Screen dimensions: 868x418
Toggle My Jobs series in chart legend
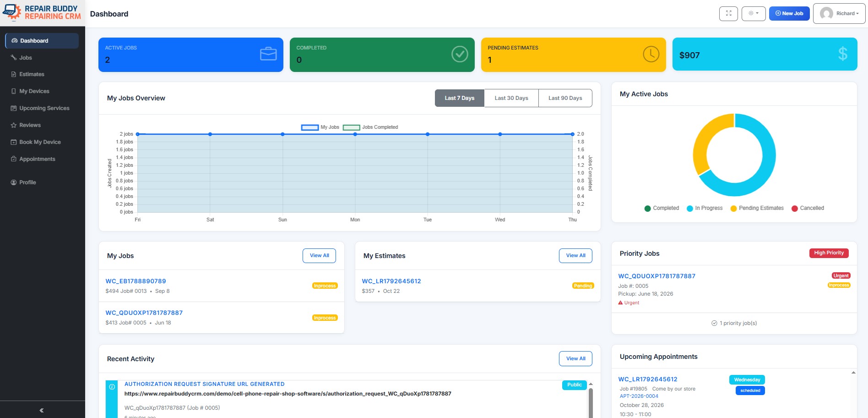click(320, 127)
